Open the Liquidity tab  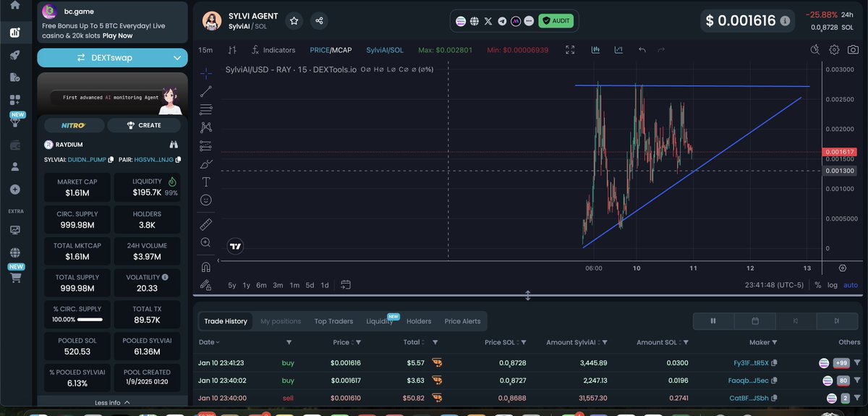pyautogui.click(x=380, y=321)
